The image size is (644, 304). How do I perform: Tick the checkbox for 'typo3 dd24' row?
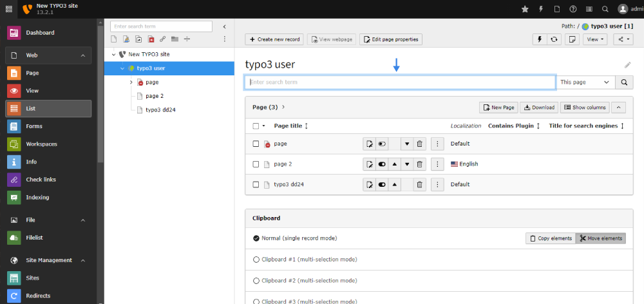[x=256, y=184]
